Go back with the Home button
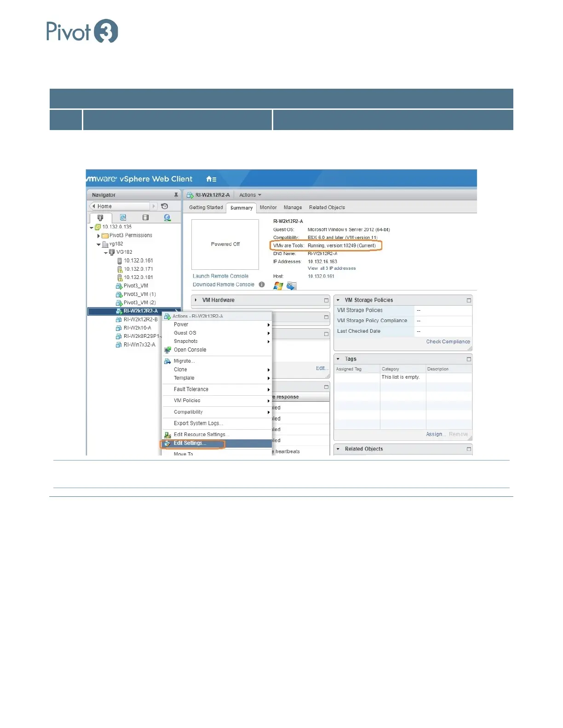563x728 pixels. pos(120,206)
